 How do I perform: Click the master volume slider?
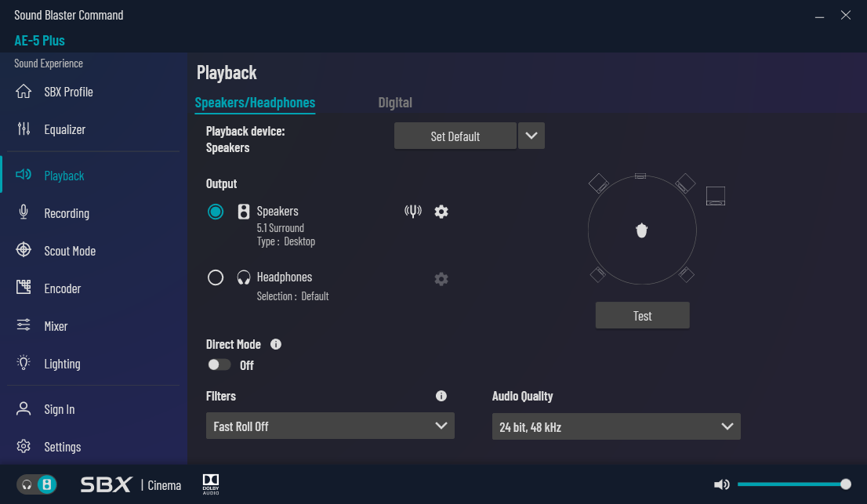(790, 484)
